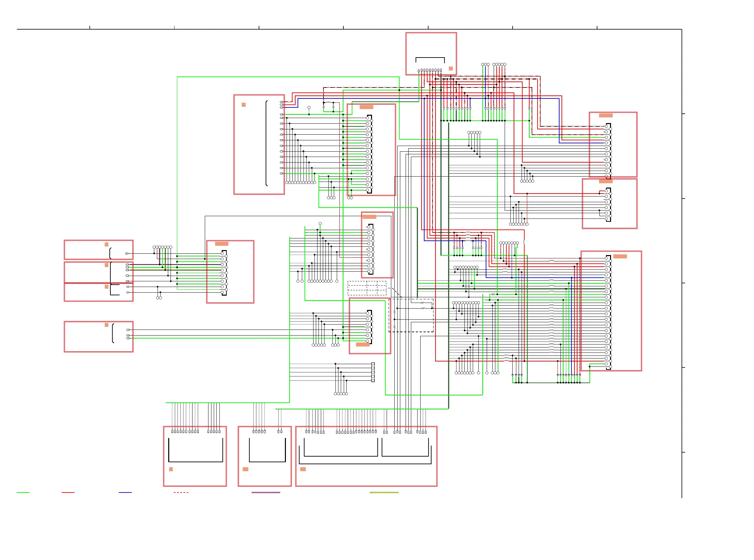The width and height of the screenshot is (754, 560).
Task: Click the large dashed rectangle in center
Action: [411, 315]
